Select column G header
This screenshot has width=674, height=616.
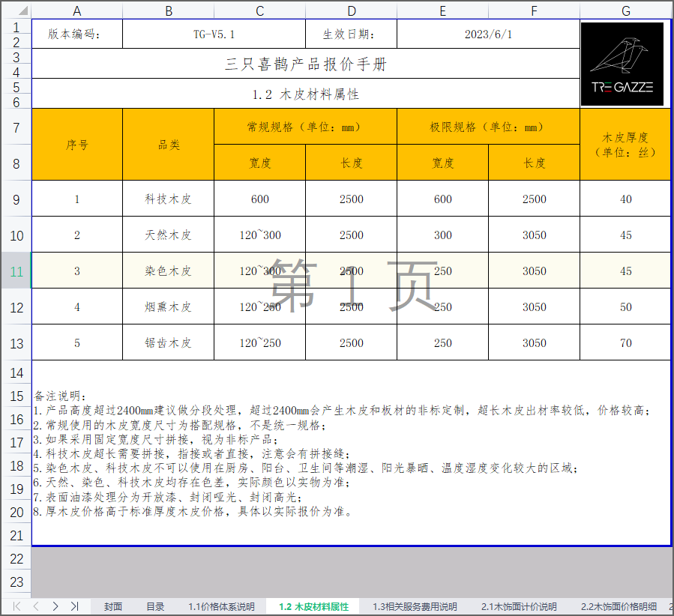(625, 10)
